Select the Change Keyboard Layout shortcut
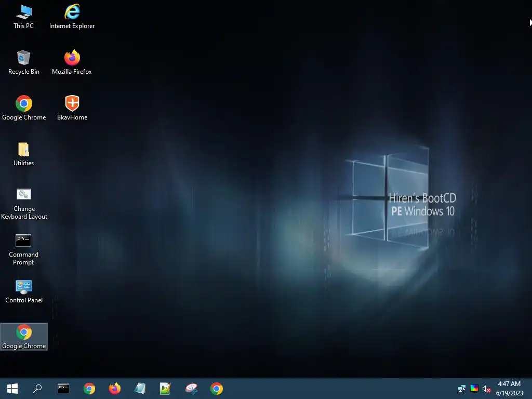The width and height of the screenshot is (532, 399). coord(24,204)
